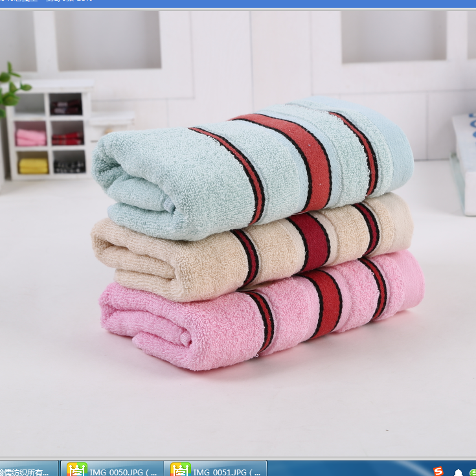Click the image viewer icon beside IMG_0050.JPG
The height and width of the screenshot is (476, 476).
[x=77, y=469]
